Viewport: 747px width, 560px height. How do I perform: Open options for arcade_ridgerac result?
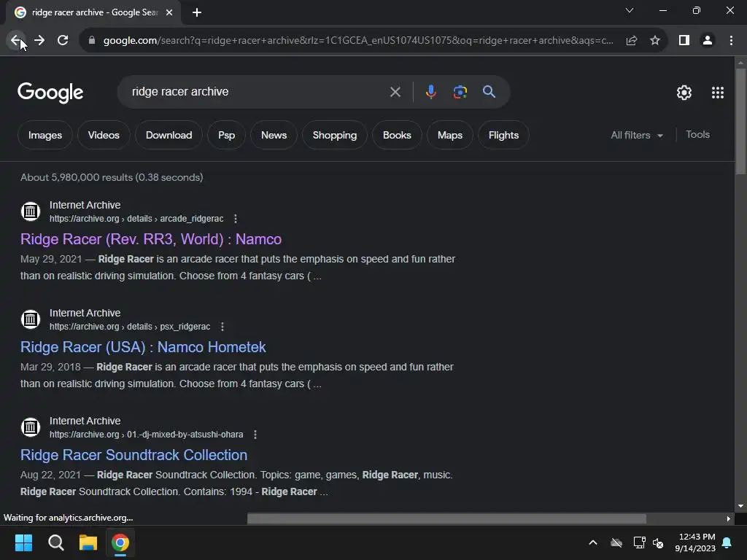236,219
